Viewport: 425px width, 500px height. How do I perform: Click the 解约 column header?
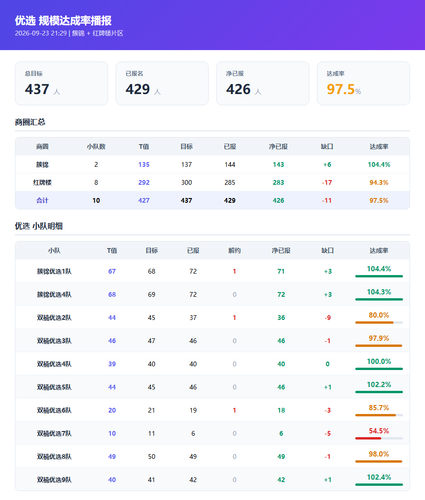234,251
